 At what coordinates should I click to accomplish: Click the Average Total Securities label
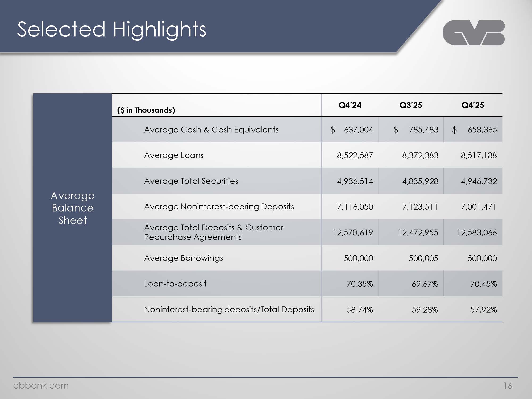(x=191, y=181)
